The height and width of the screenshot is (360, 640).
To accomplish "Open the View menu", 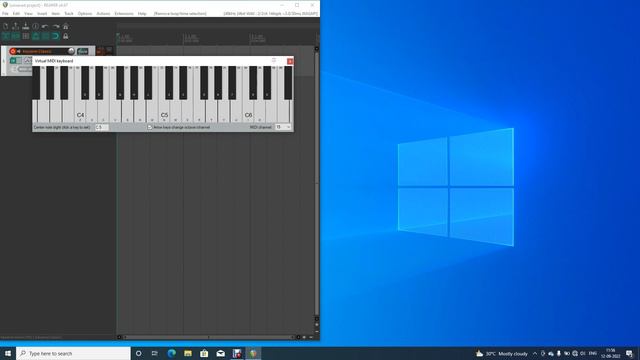I will [x=28, y=13].
